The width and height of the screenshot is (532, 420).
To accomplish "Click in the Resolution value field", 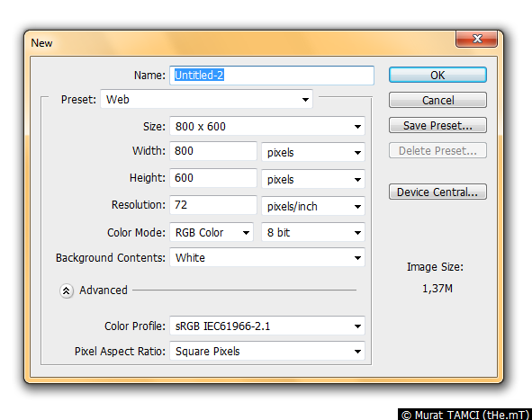I will tap(213, 205).
